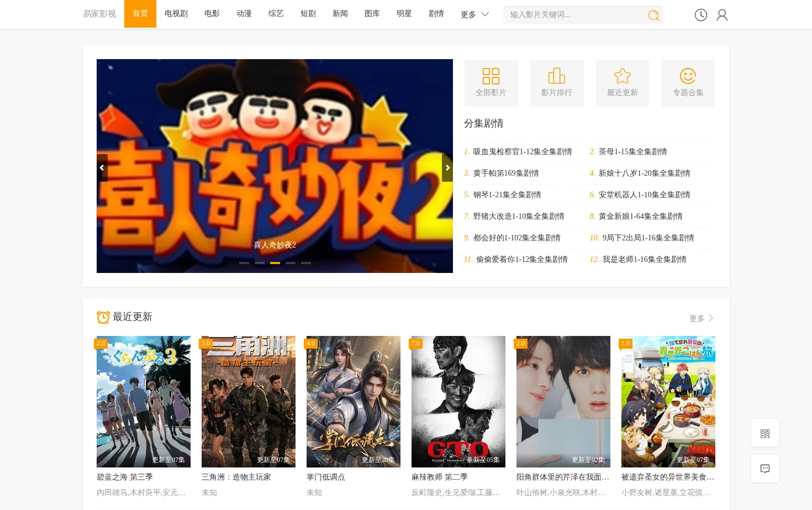
Task: Open 茶母1-15集全集剧情 link
Action: point(633,151)
